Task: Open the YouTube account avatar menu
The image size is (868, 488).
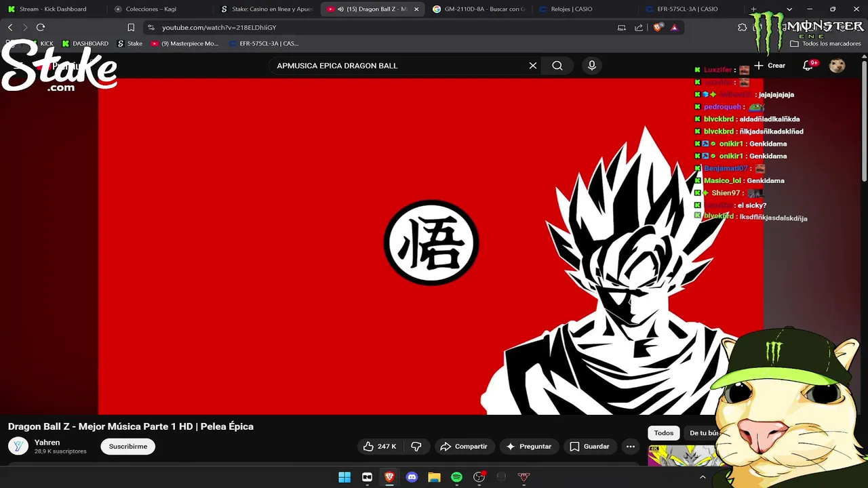Action: pos(837,66)
